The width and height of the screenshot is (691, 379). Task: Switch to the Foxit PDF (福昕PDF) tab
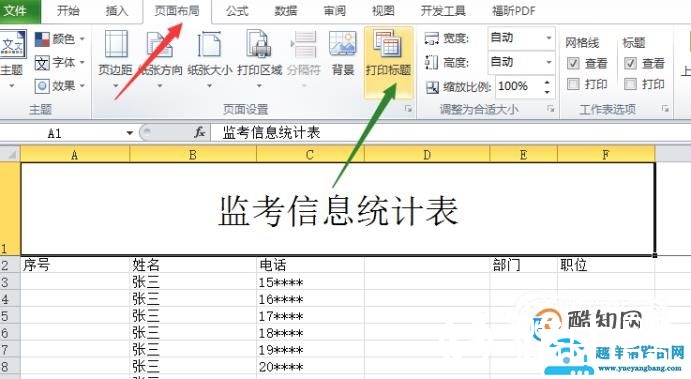coord(514,11)
